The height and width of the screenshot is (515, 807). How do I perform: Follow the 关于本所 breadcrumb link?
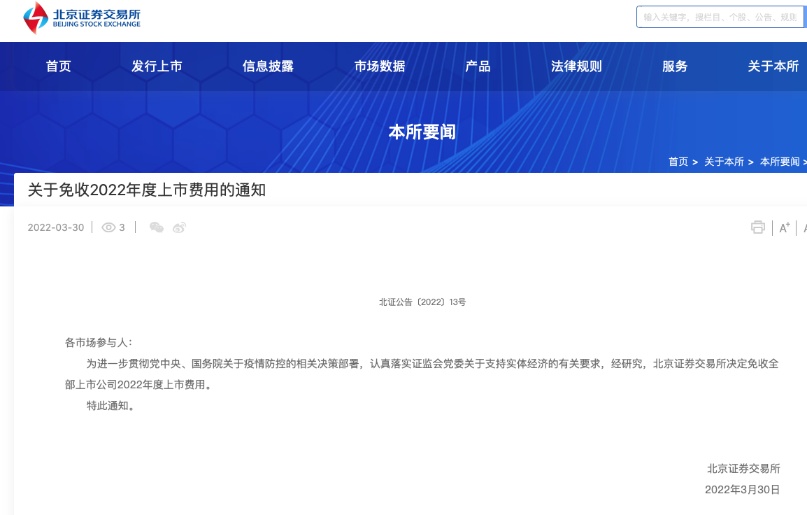click(x=724, y=161)
